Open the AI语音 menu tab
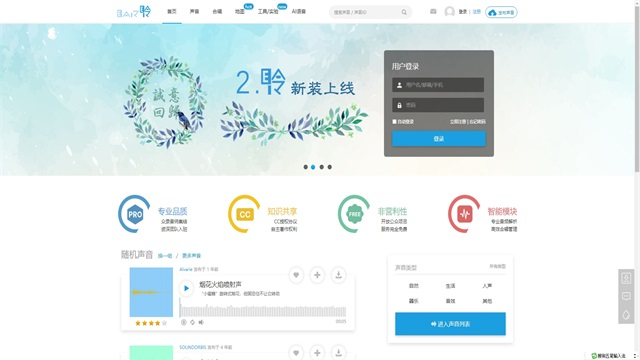This screenshot has height=360, width=640. tap(299, 12)
